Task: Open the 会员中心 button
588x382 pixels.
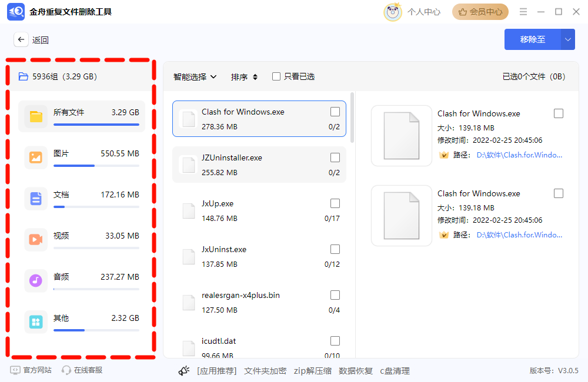Action: coord(480,12)
